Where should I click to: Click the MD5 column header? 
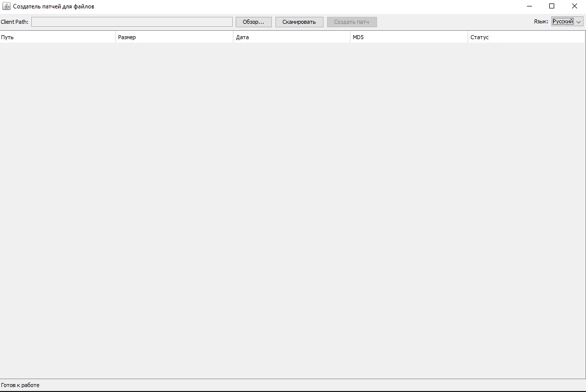[409, 37]
